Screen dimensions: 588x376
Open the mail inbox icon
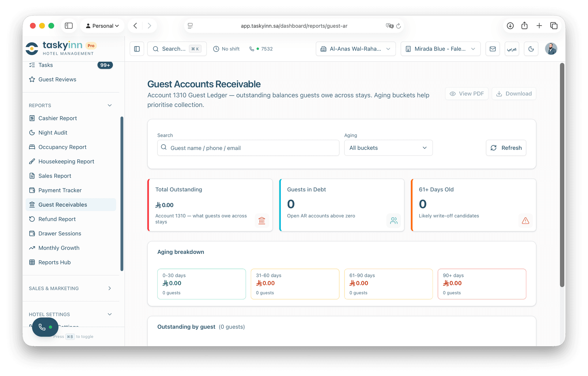(492, 49)
